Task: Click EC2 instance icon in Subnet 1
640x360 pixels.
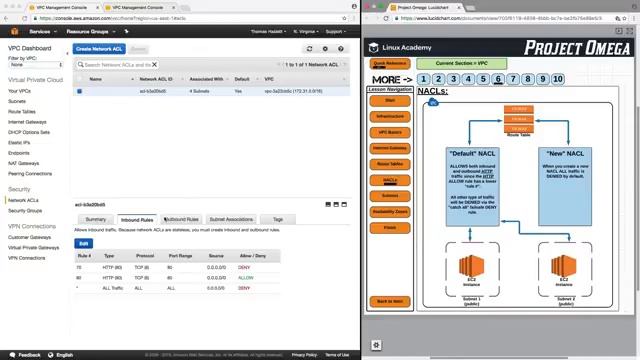Action: [471, 266]
